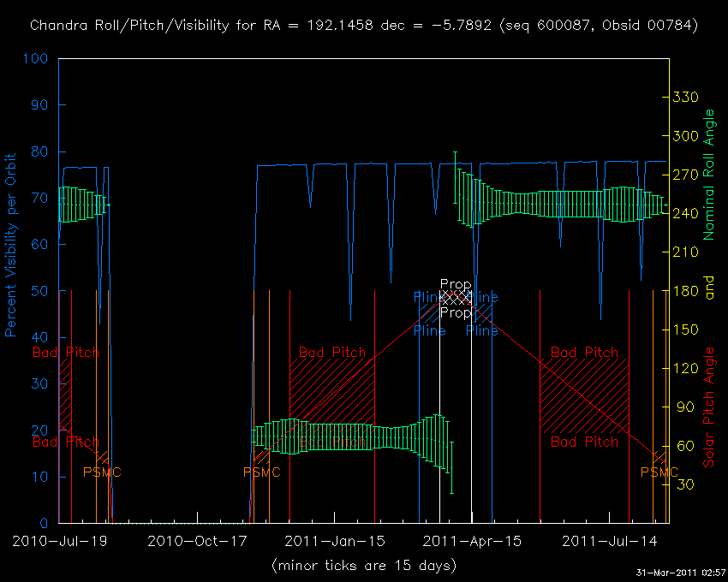Click the 0 tick on left axis
Viewport: 728px width, 582px height.
[45, 523]
